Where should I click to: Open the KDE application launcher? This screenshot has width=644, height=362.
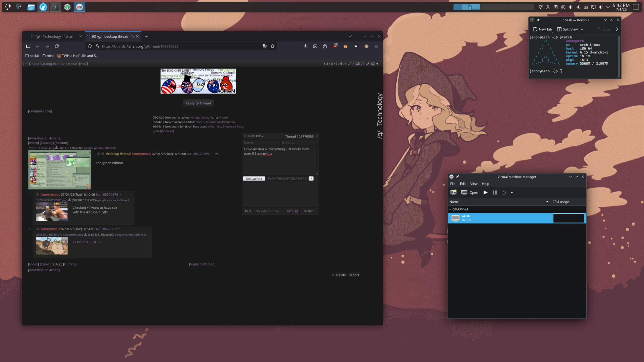(8, 7)
